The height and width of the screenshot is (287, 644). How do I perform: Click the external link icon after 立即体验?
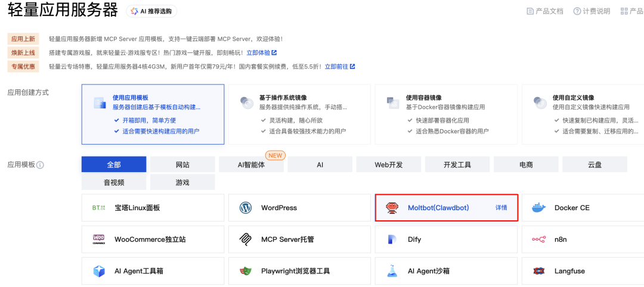point(274,52)
